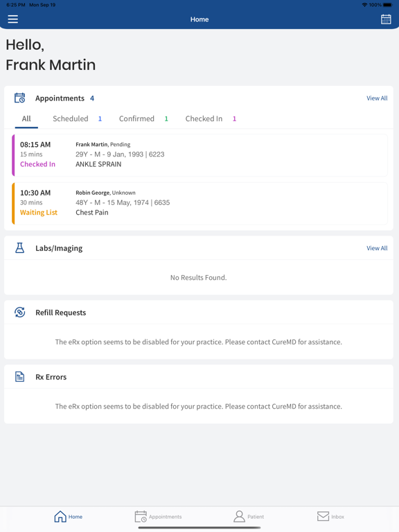Viewport: 399px width, 532px height.
Task: Click the Labs/Imaging flask icon
Action: (19, 248)
